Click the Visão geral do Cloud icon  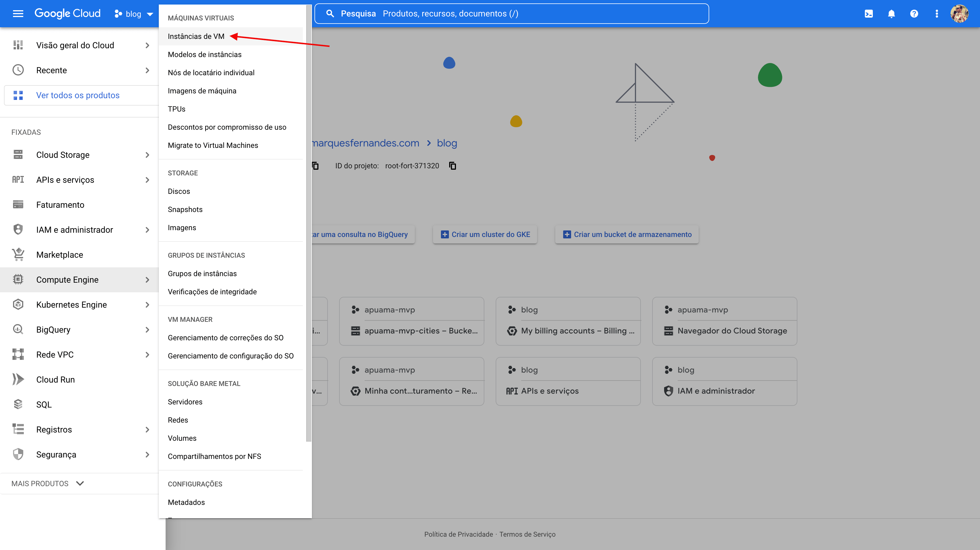point(18,45)
